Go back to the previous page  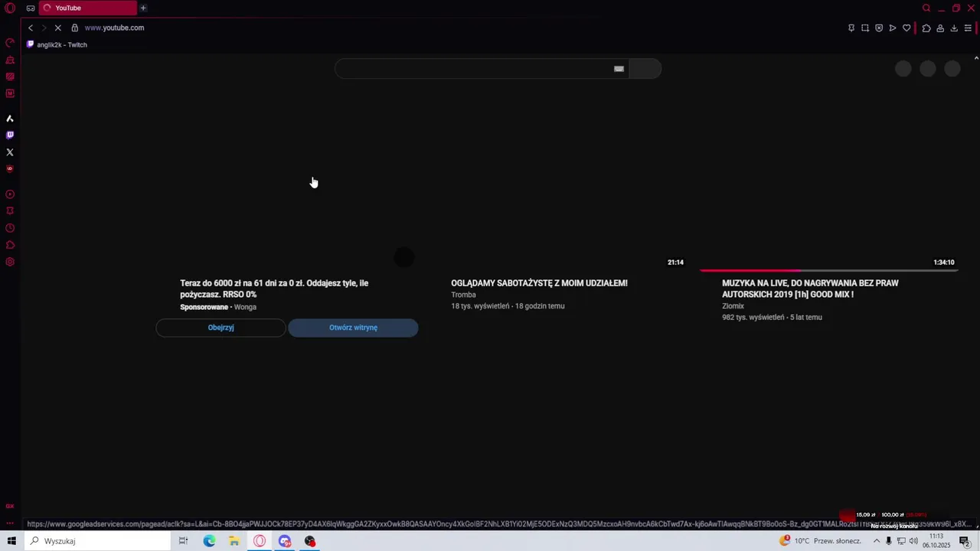[31, 28]
